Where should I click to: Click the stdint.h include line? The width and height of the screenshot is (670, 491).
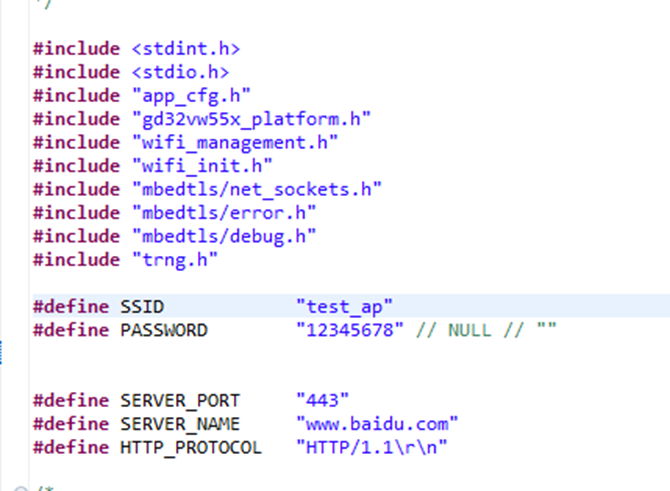pyautogui.click(x=185, y=48)
